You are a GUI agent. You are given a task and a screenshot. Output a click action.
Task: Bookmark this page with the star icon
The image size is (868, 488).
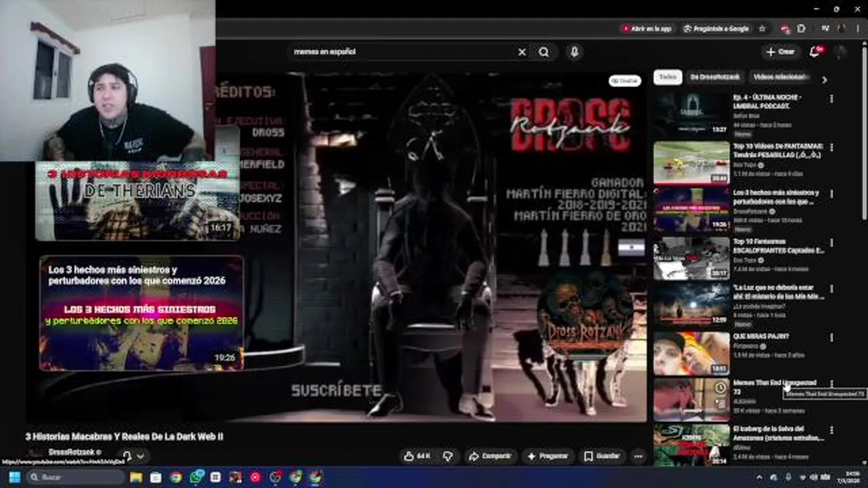point(762,28)
